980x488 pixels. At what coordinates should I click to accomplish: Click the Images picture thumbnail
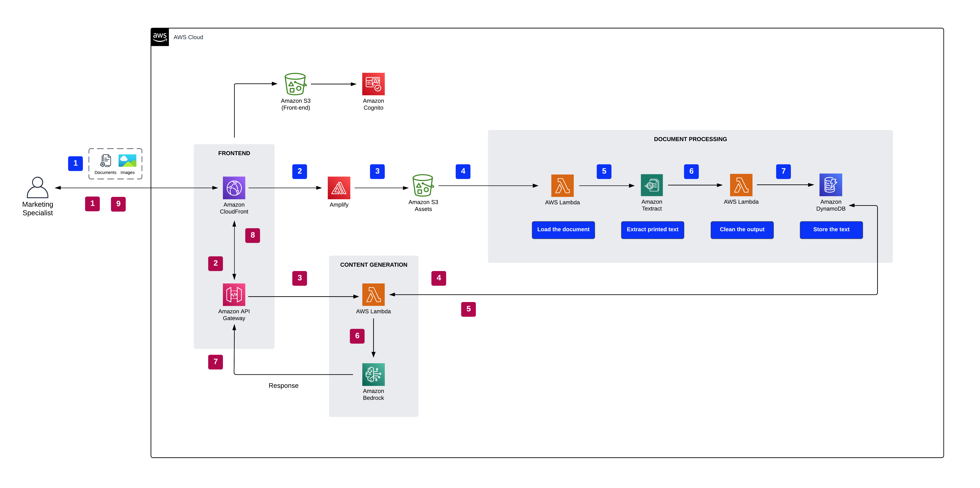[x=127, y=161]
